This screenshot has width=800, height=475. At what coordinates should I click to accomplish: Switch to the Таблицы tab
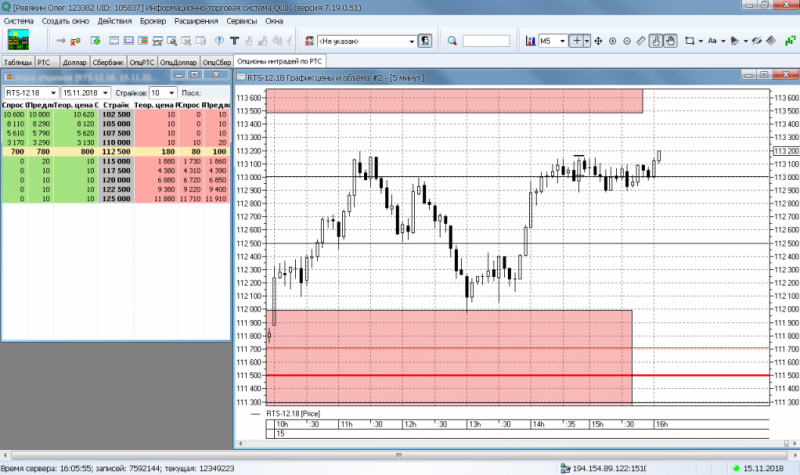click(x=18, y=62)
